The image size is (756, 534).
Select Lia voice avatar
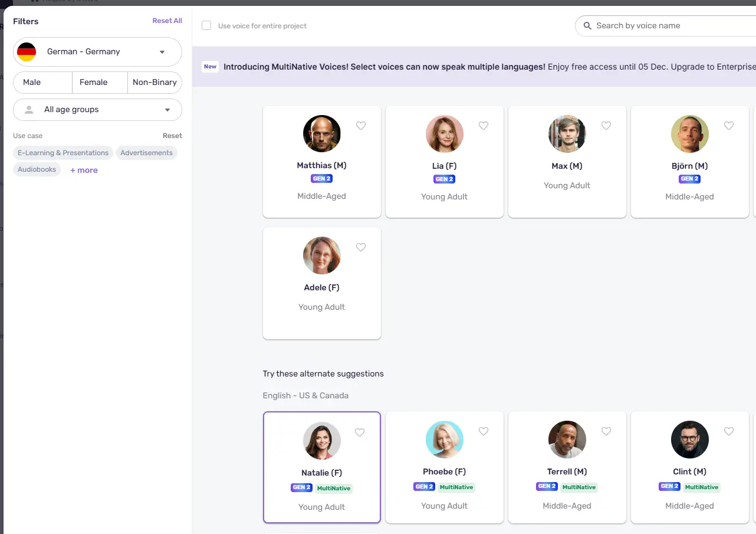point(445,134)
